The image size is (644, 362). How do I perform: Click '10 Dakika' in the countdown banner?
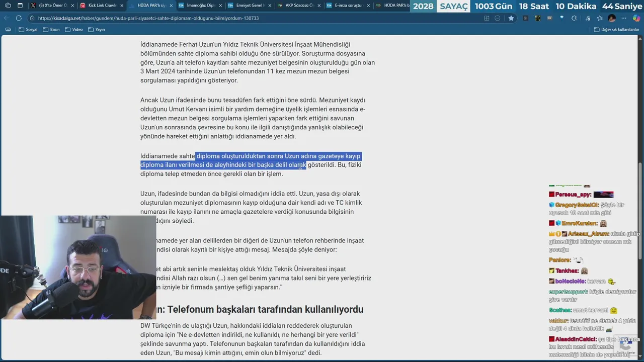coord(576,7)
